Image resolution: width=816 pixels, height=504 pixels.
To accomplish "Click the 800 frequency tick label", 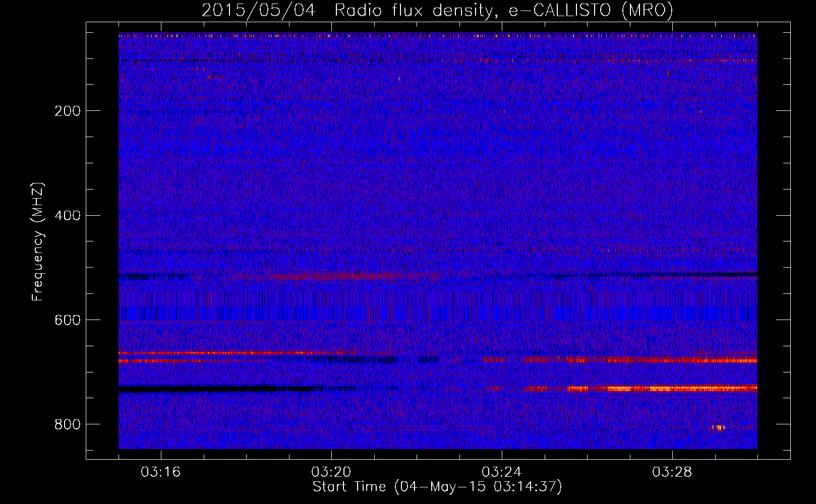I will click(x=68, y=425).
